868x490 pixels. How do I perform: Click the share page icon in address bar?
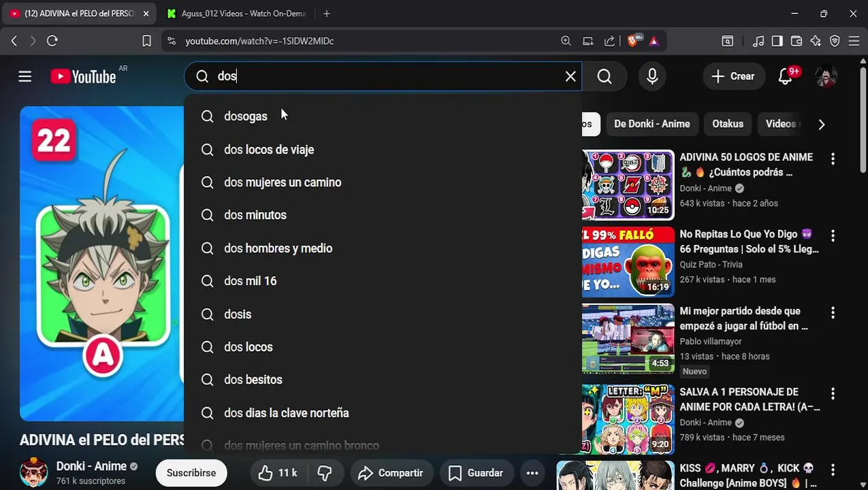click(x=609, y=41)
